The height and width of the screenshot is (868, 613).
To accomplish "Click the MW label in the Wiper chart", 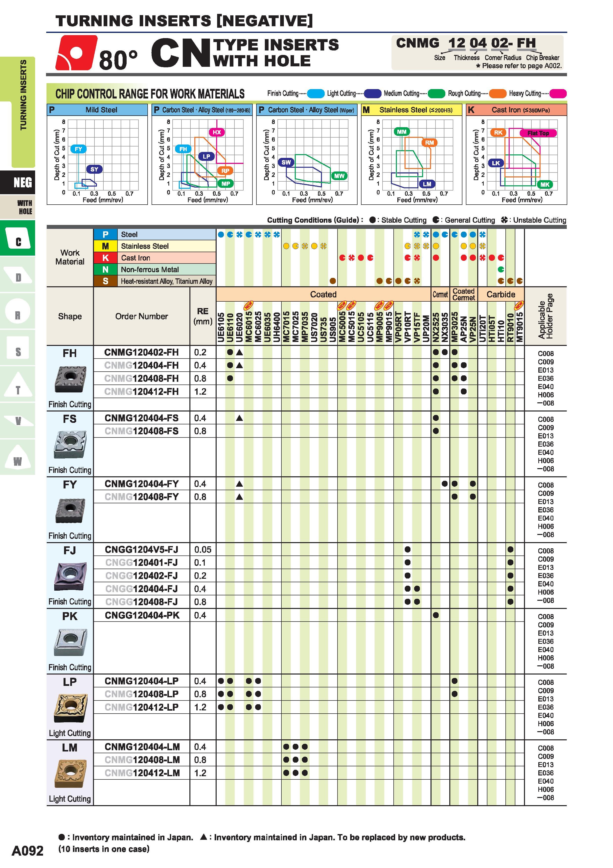I will 339,176.
